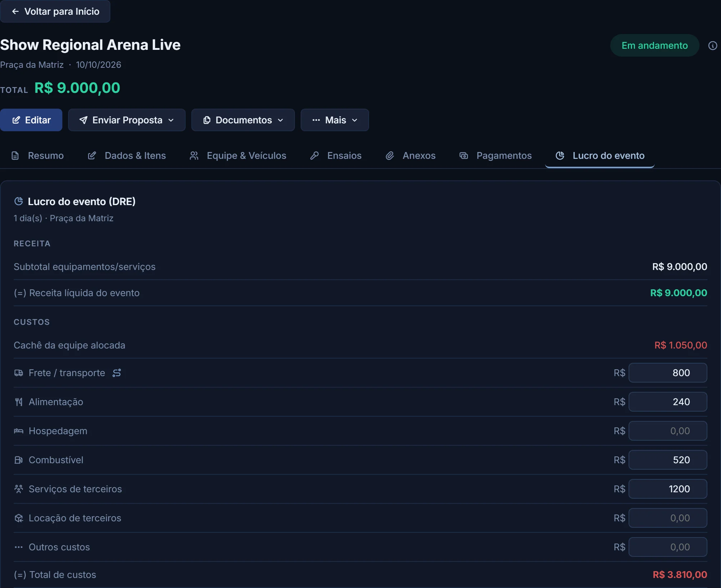Viewport: 721px width, 588px height.
Task: Click the ellipsis icon beside Outros custos
Action: coord(19,547)
